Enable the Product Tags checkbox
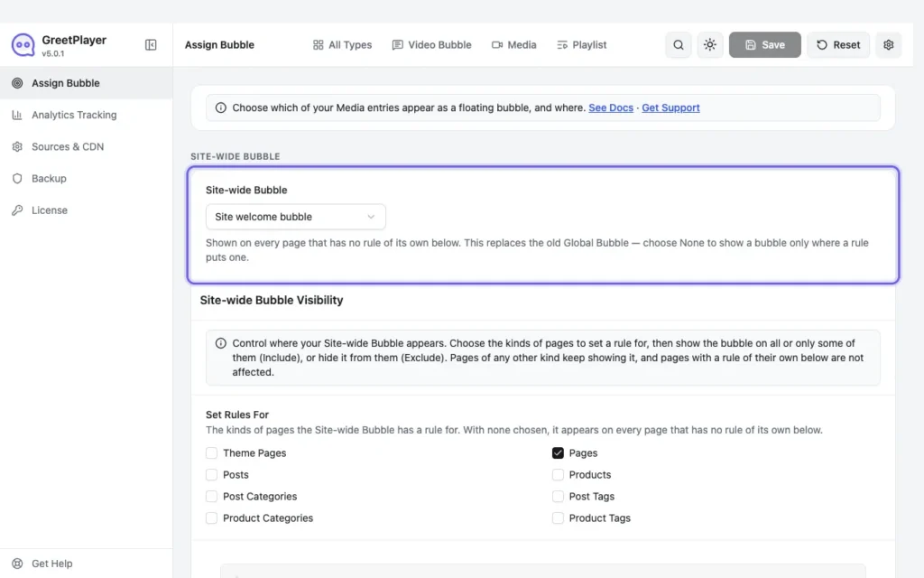The image size is (924, 578). click(558, 518)
